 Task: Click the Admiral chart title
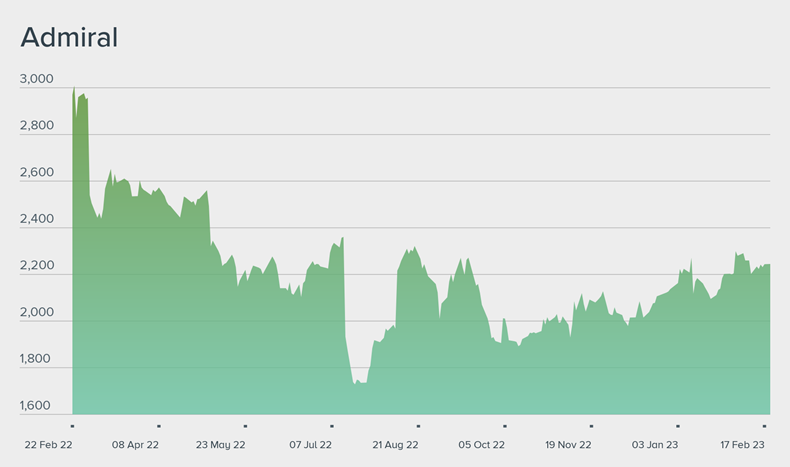pyautogui.click(x=69, y=38)
